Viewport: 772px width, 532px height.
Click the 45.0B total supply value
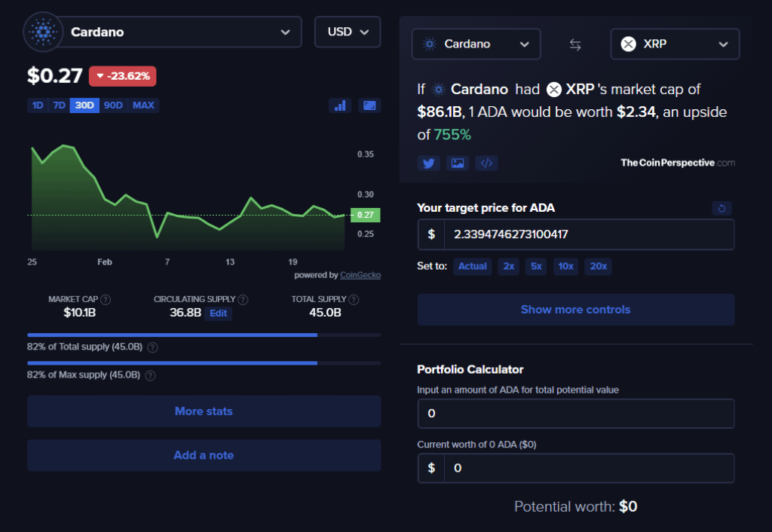point(325,313)
